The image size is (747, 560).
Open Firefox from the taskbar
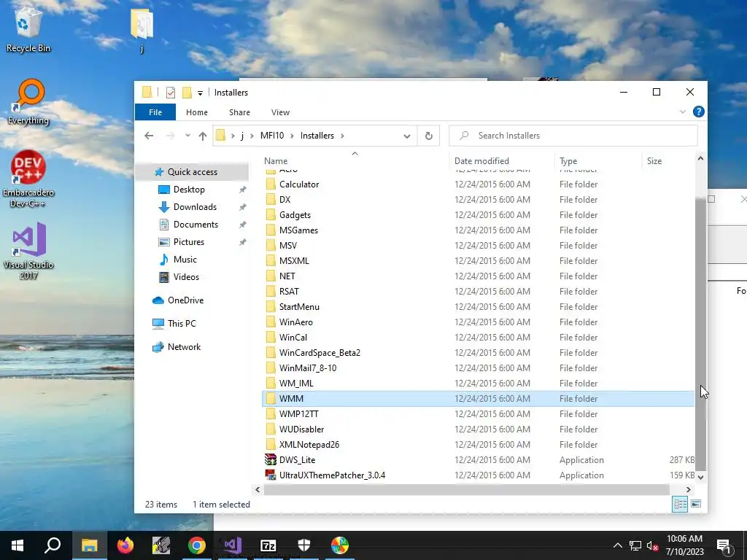point(125,545)
